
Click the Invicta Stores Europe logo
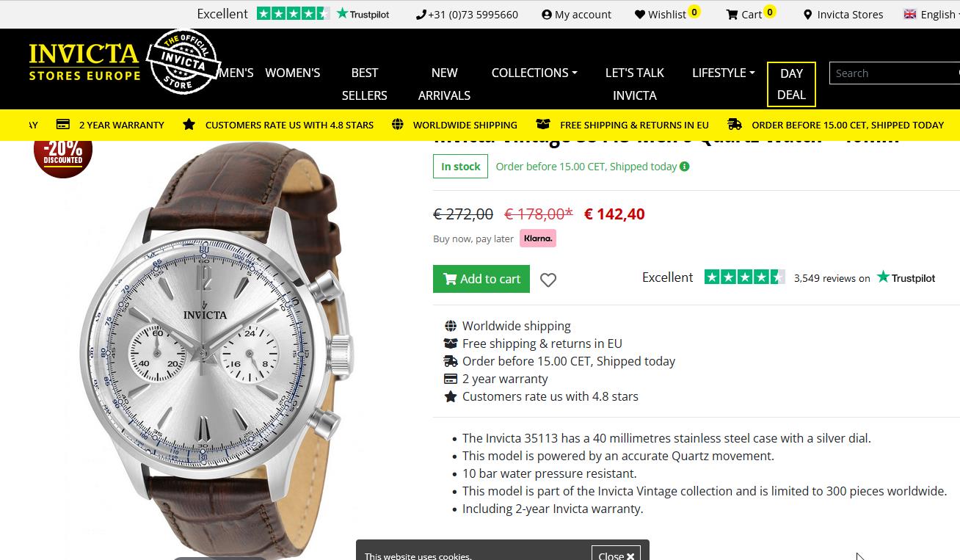pos(84,62)
